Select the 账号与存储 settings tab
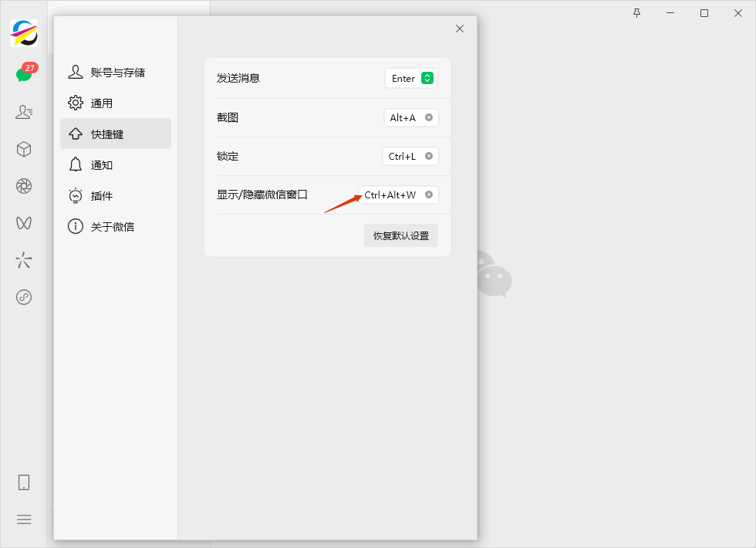 pos(116,73)
